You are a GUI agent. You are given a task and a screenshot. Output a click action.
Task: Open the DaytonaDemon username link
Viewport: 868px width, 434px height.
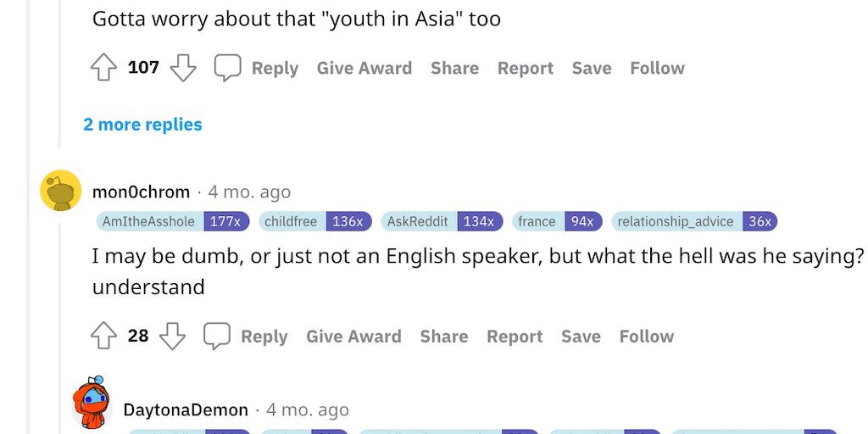(x=186, y=410)
